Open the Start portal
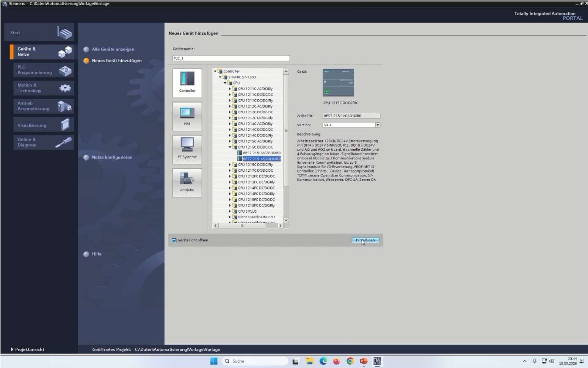The height and width of the screenshot is (368, 588). pyautogui.click(x=39, y=33)
